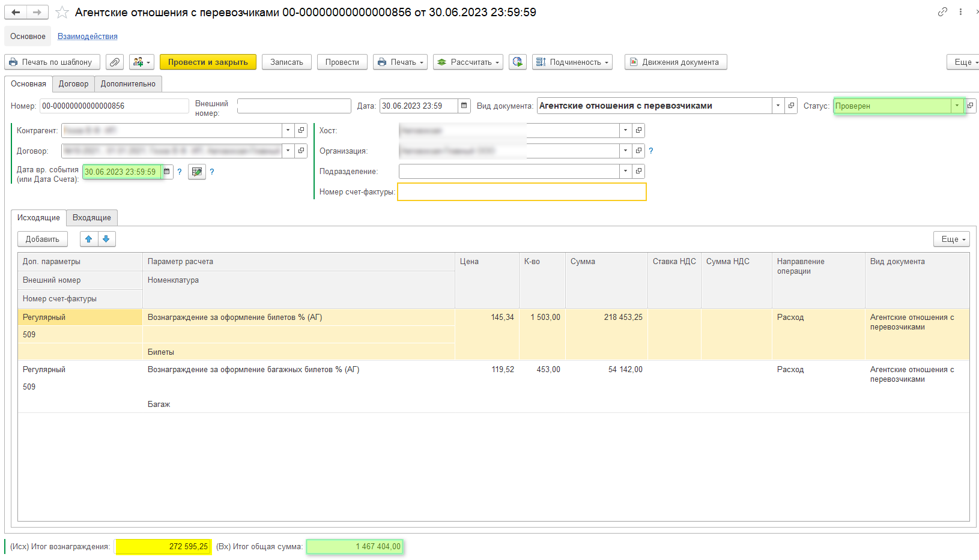
Task: Open the Взаимодействия link
Action: pos(88,37)
